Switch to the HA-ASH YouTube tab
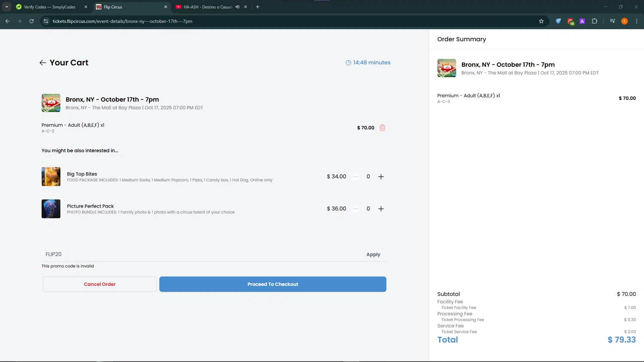 coord(208,7)
